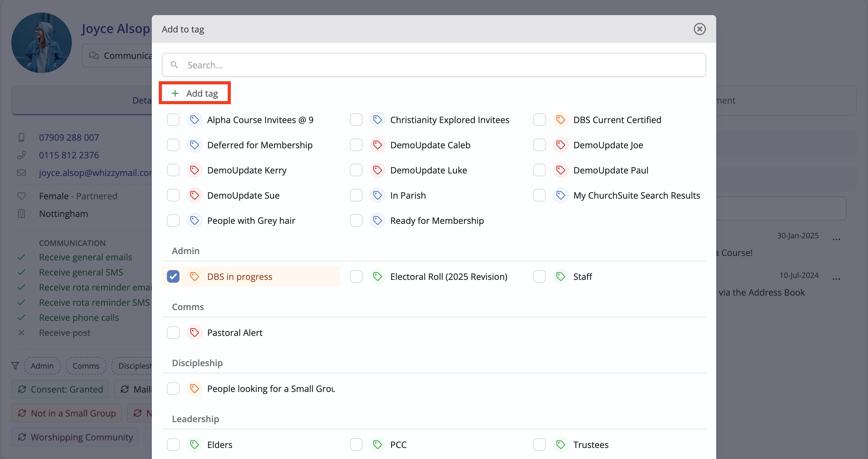Close the Add to tag dialog
The width and height of the screenshot is (868, 459).
700,29
